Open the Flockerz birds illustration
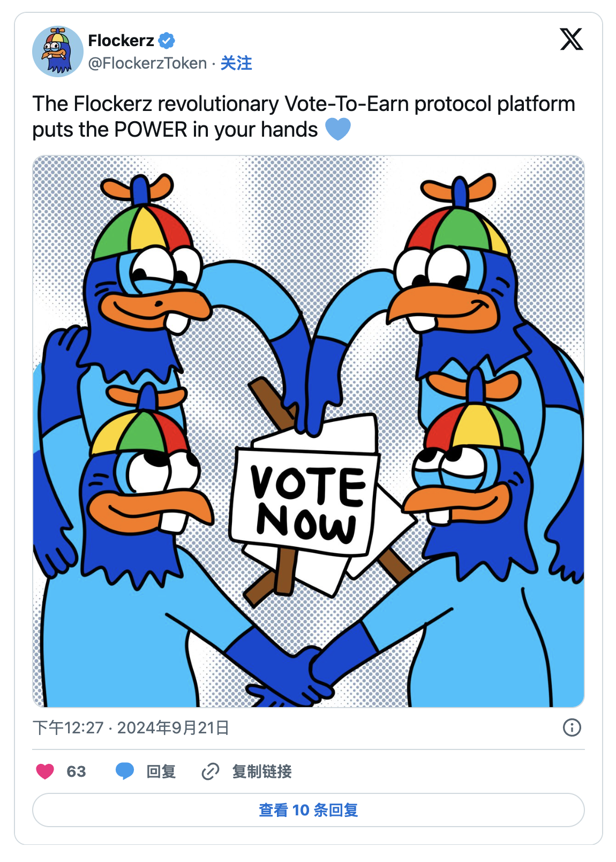The image size is (616, 862). click(309, 432)
